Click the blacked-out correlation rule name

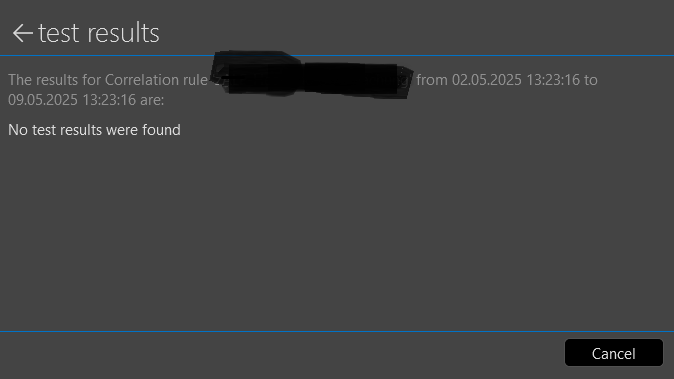pyautogui.click(x=312, y=74)
